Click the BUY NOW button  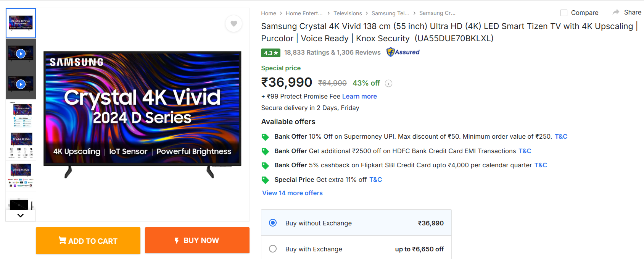[x=197, y=240]
